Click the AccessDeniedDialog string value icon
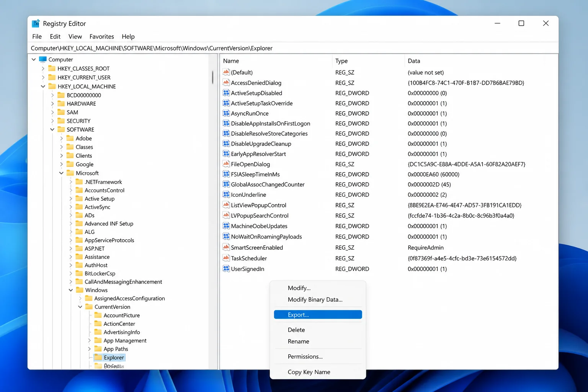This screenshot has width=588, height=392. [x=226, y=83]
